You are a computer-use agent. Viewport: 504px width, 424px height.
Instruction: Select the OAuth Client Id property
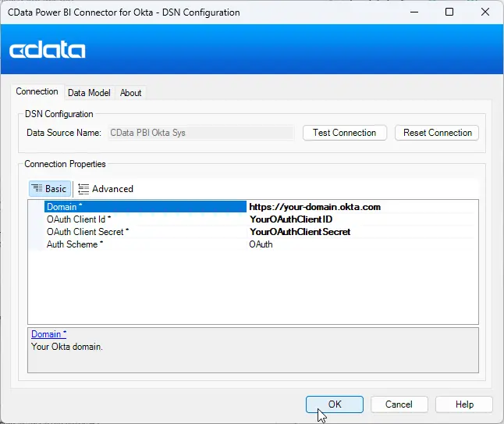tap(144, 219)
